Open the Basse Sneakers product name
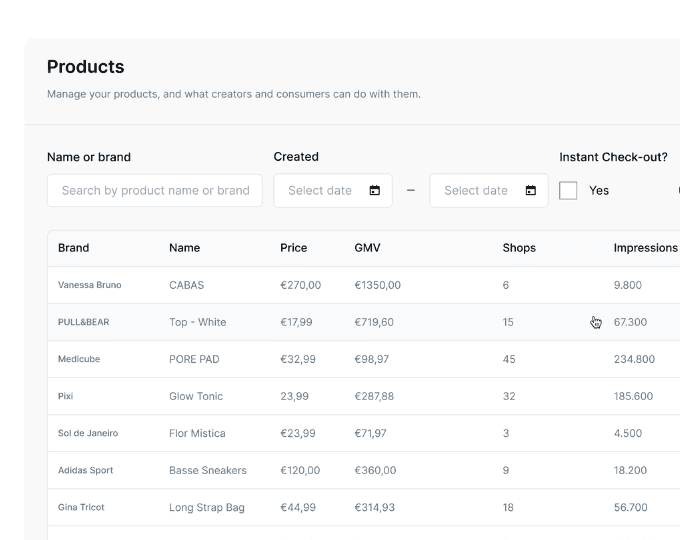The height and width of the screenshot is (540, 680). point(208,470)
